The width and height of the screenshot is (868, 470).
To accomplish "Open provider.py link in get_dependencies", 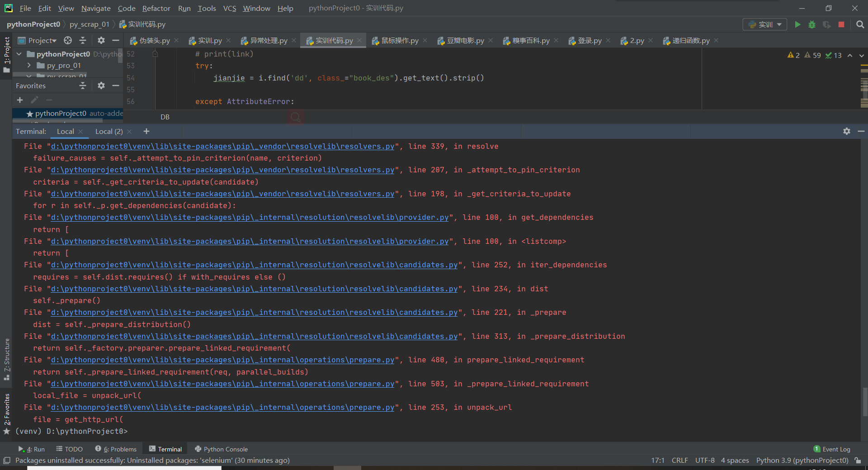I will pyautogui.click(x=250, y=217).
